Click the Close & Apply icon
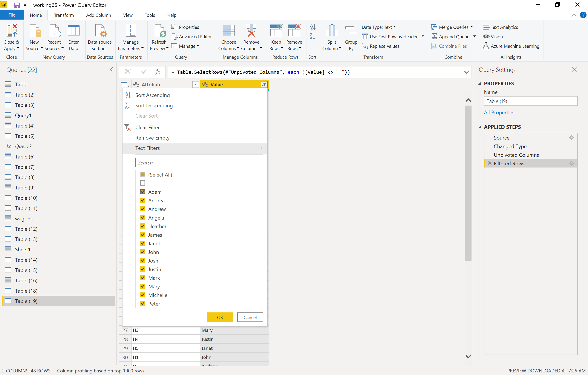Screen dimensions: 588x375 click(11, 31)
